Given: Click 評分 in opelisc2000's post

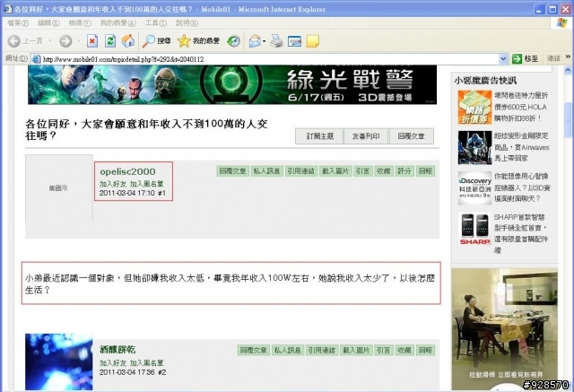Looking at the screenshot, I should tap(404, 171).
